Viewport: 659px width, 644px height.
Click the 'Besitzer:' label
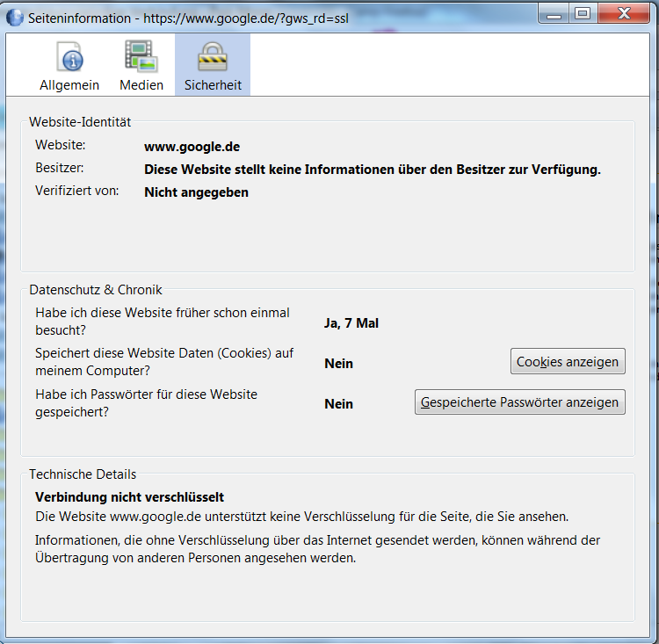click(x=59, y=168)
